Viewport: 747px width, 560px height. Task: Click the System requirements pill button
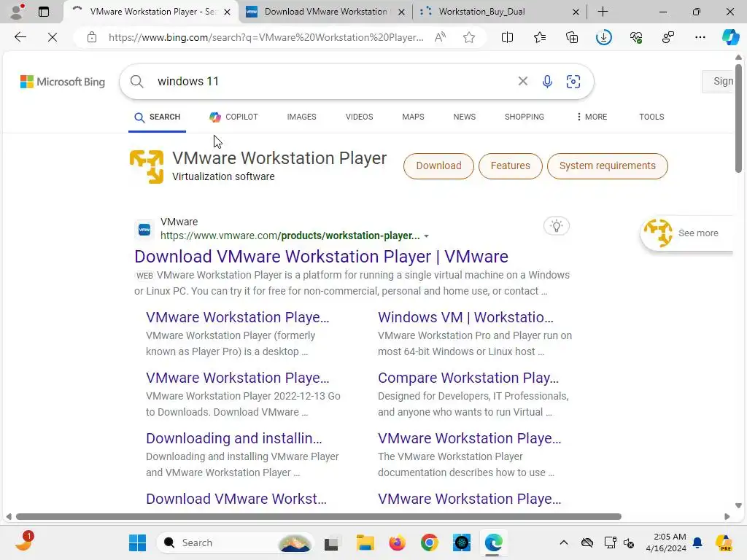tap(608, 166)
